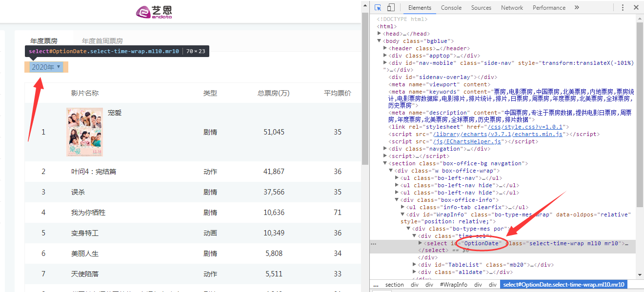Open the 2020年 year dropdown
The height and width of the screenshot is (292, 644).
tap(46, 67)
